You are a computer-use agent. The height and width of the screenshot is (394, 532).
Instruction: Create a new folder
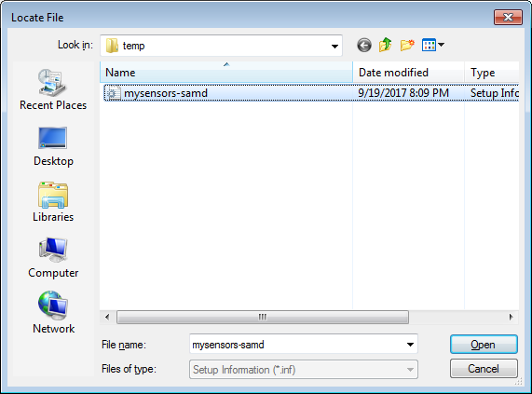(x=407, y=45)
